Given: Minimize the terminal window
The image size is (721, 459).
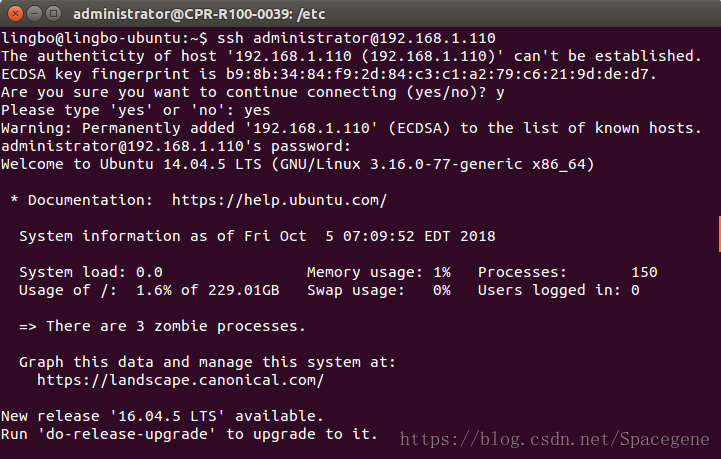Looking at the screenshot, I should [34, 14].
